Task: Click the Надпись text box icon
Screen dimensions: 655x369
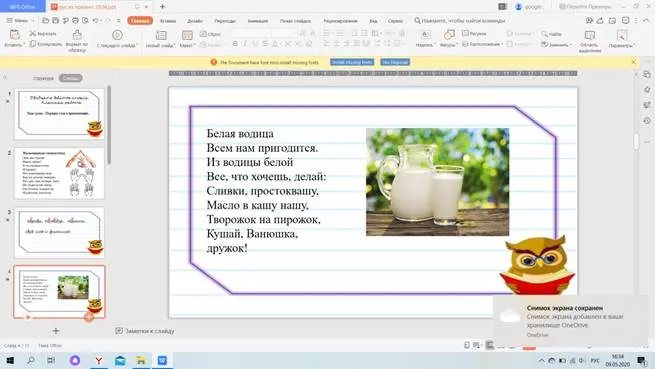Action: click(x=425, y=35)
